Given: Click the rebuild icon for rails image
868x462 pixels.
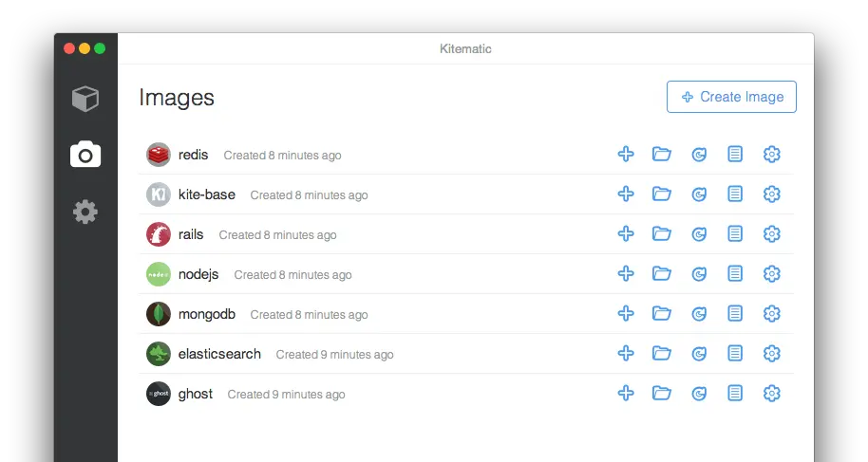Looking at the screenshot, I should pos(699,234).
